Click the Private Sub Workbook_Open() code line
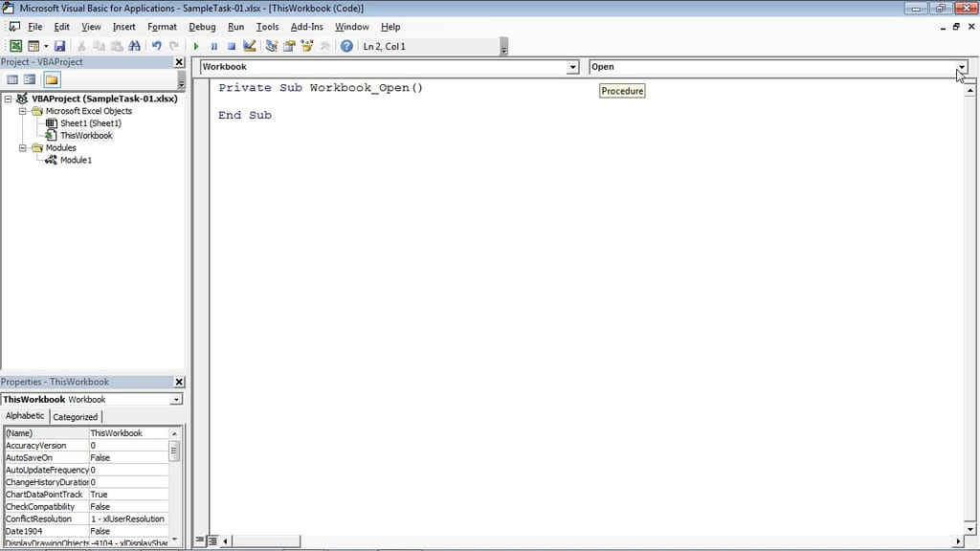Screen dimensions: 980x551 [321, 88]
